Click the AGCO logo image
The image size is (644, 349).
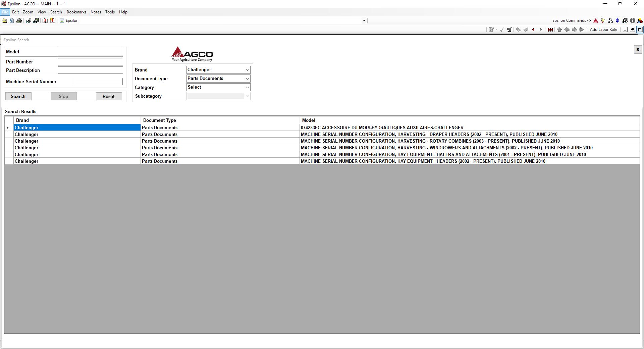(192, 54)
